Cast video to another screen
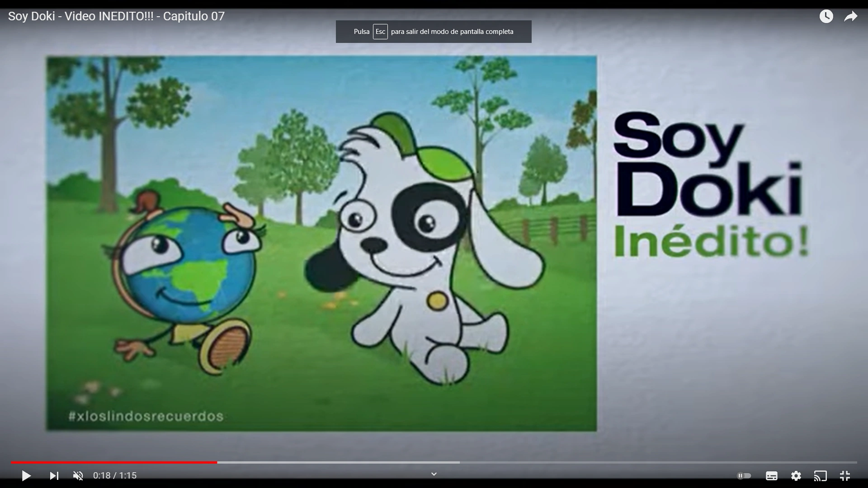The image size is (868, 488). [x=820, y=475]
